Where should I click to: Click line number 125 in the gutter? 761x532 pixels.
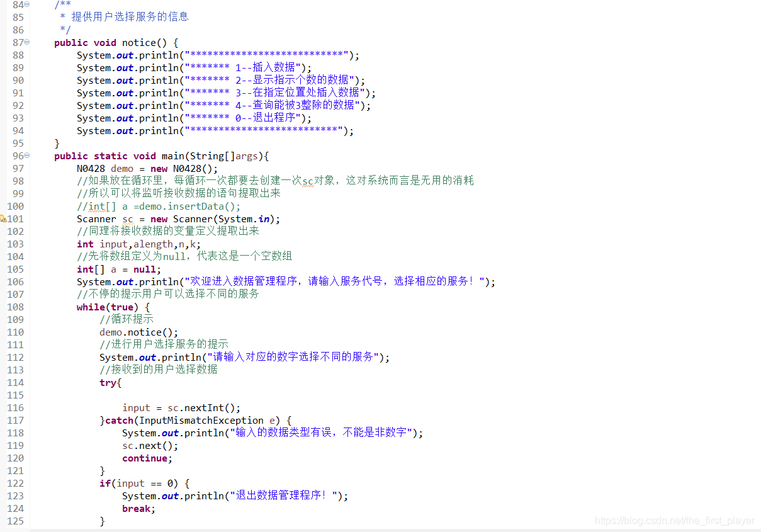click(x=15, y=521)
